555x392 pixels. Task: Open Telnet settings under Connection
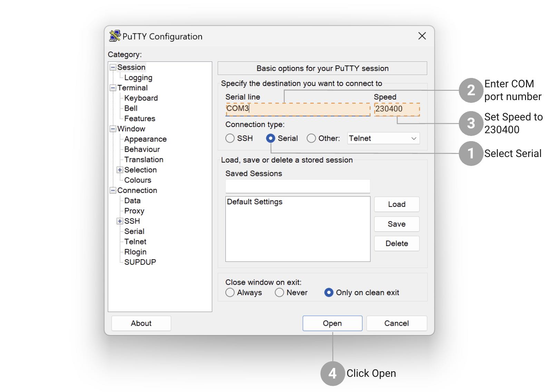click(135, 242)
